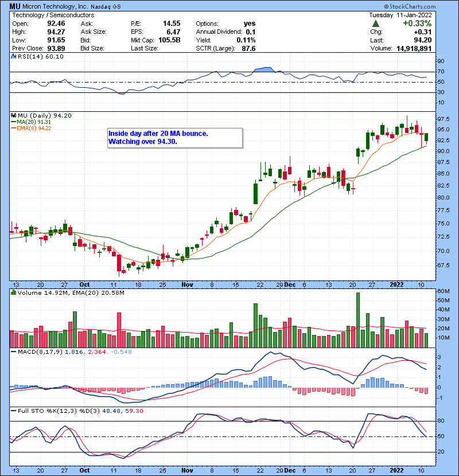Click the 90 label on the RSI axis

441,61
